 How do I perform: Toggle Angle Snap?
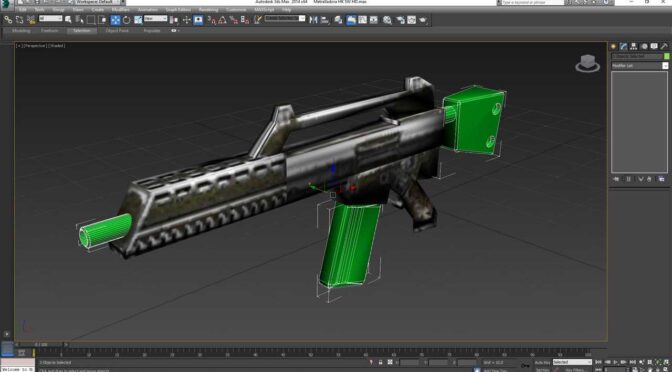(x=222, y=20)
